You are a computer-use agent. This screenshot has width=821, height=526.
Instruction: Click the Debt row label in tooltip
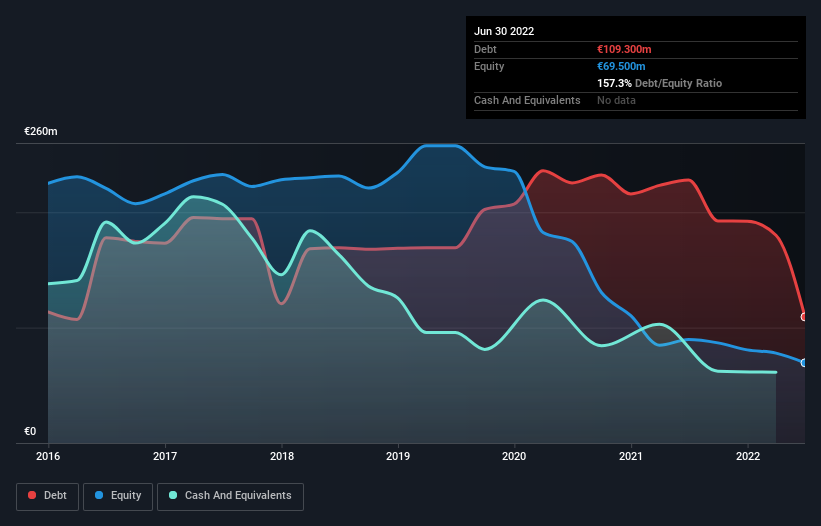485,49
